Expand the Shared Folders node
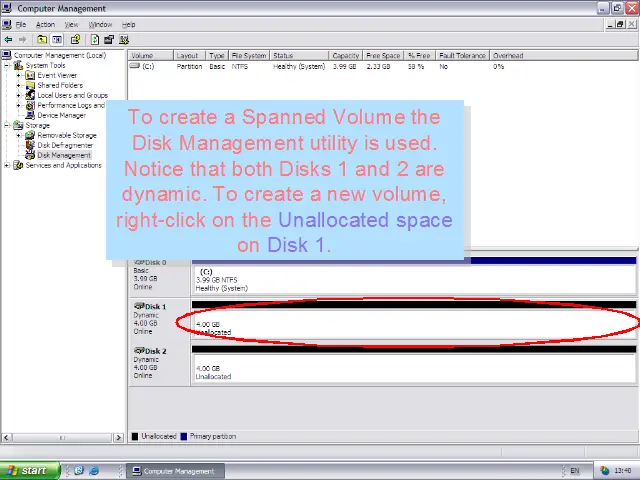This screenshot has width=640, height=480. (18, 85)
